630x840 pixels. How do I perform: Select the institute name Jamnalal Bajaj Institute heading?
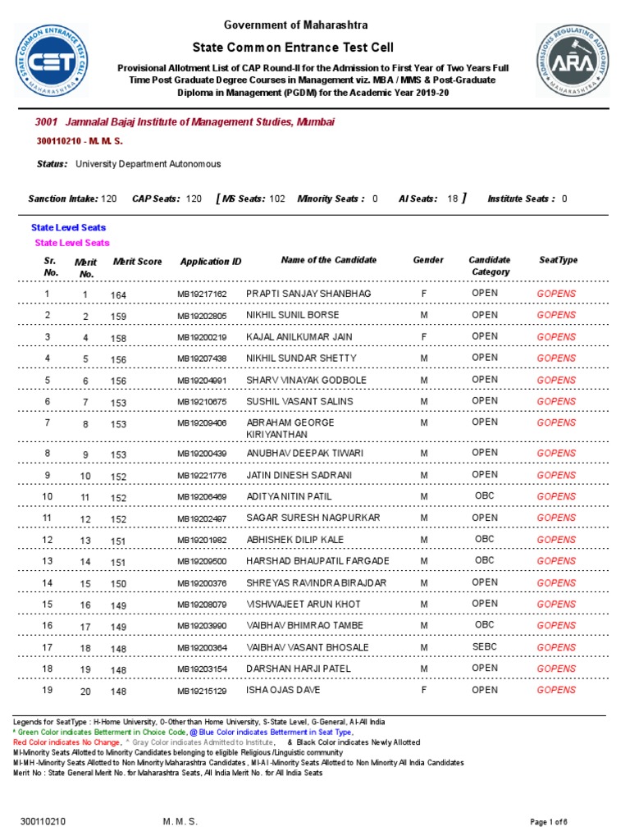[185, 122]
